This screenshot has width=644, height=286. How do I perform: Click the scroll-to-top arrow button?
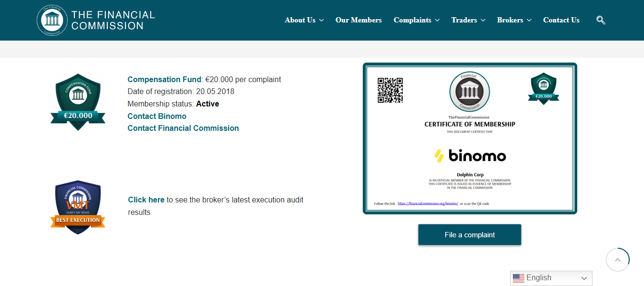[x=617, y=259]
